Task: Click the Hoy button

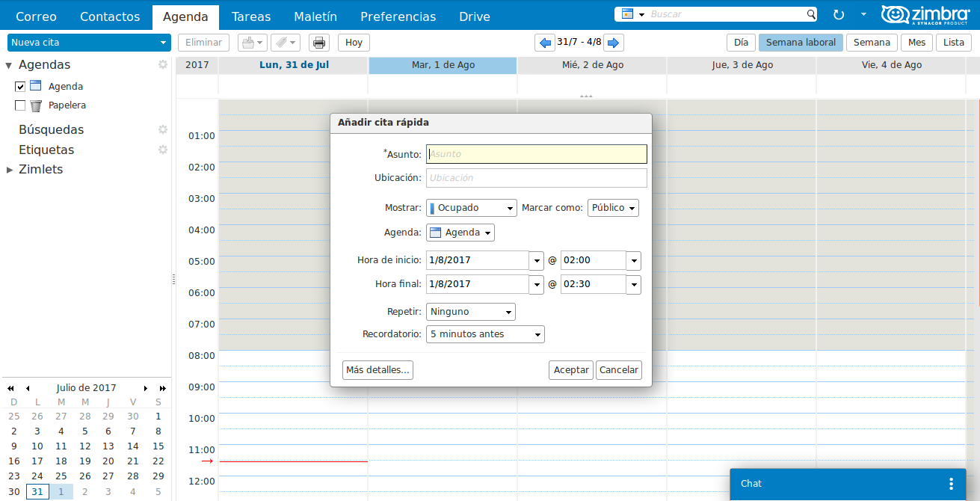Action: (x=354, y=43)
